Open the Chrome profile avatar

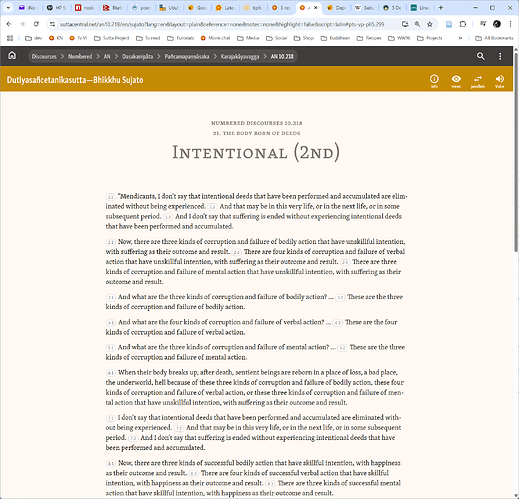pos(497,24)
